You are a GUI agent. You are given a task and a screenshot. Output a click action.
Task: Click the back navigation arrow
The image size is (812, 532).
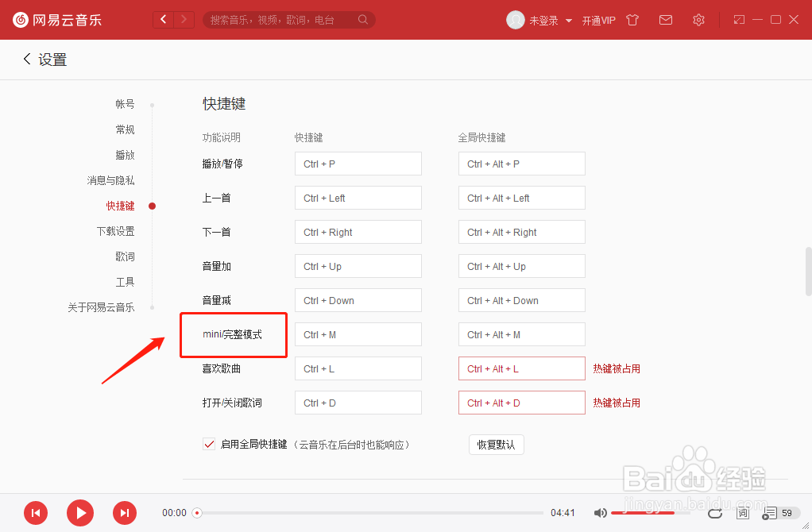click(163, 18)
